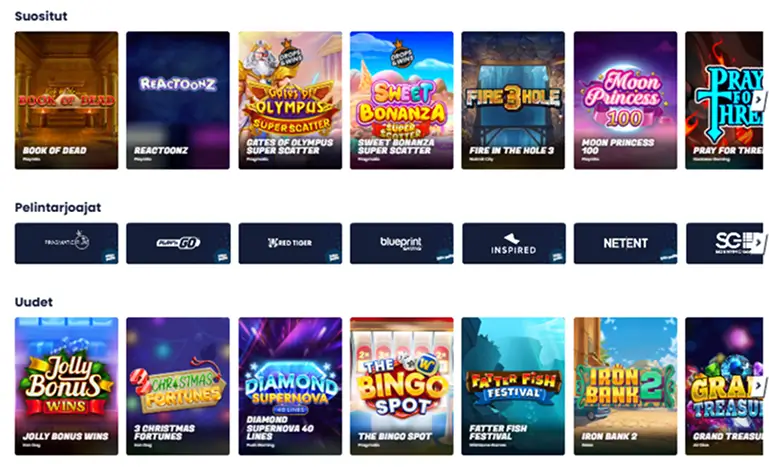The width and height of the screenshot is (769, 467).
Task: Launch the Reactoonz slot tile
Action: (x=178, y=101)
